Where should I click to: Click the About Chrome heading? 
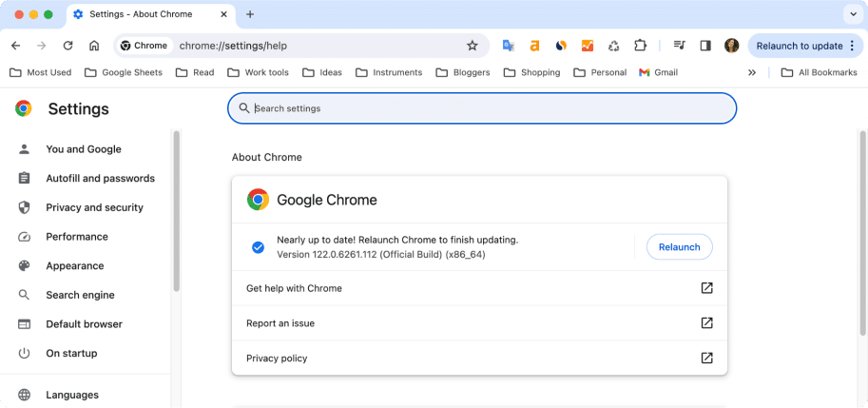pyautogui.click(x=267, y=157)
